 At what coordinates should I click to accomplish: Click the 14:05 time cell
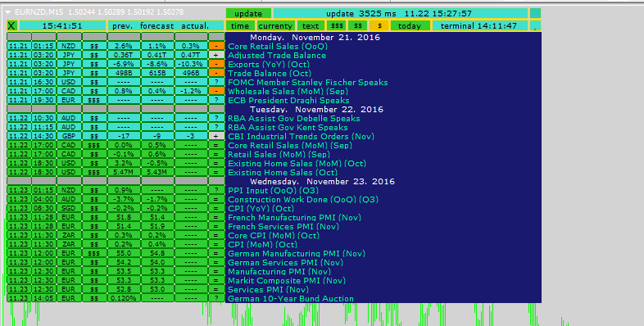coord(43,298)
